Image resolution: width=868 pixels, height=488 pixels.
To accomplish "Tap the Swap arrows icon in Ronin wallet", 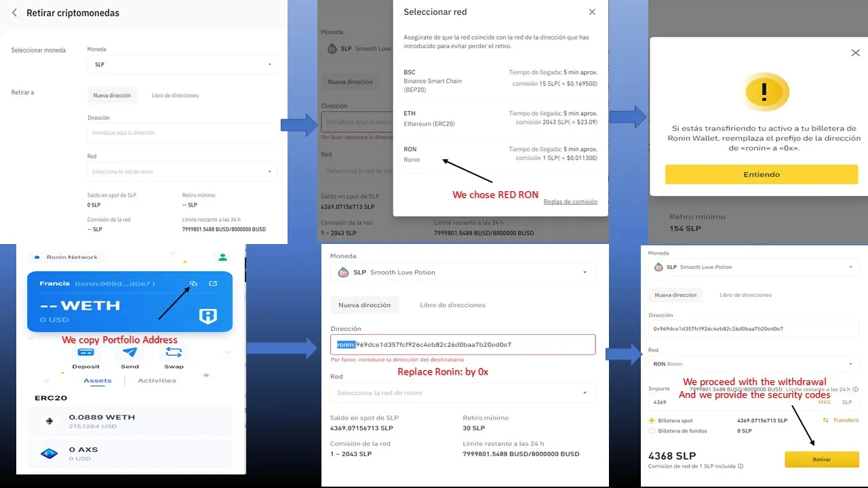I will coord(174,352).
